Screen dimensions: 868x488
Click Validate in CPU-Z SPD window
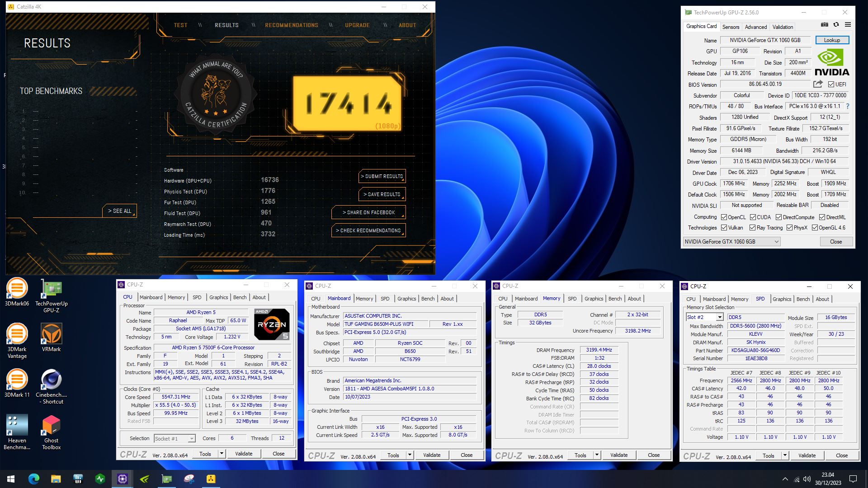(x=807, y=455)
